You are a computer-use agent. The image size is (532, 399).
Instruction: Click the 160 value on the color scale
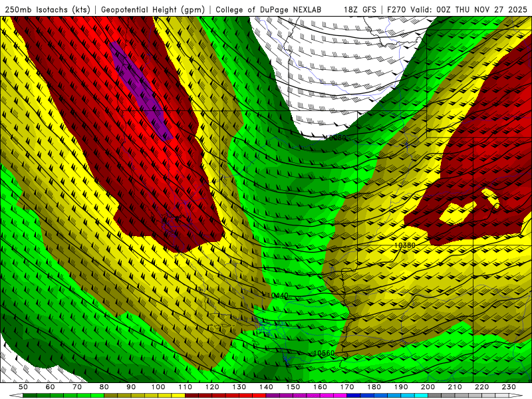coord(320,387)
